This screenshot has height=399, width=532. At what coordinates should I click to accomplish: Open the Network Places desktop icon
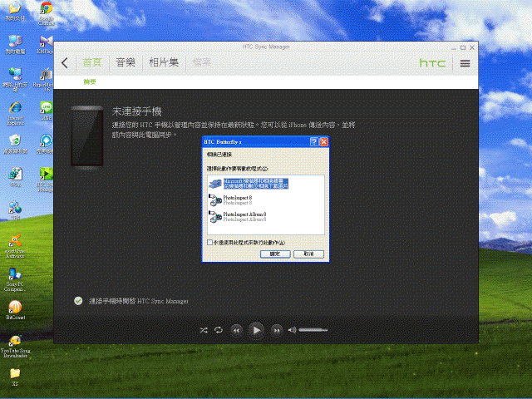coord(15,80)
